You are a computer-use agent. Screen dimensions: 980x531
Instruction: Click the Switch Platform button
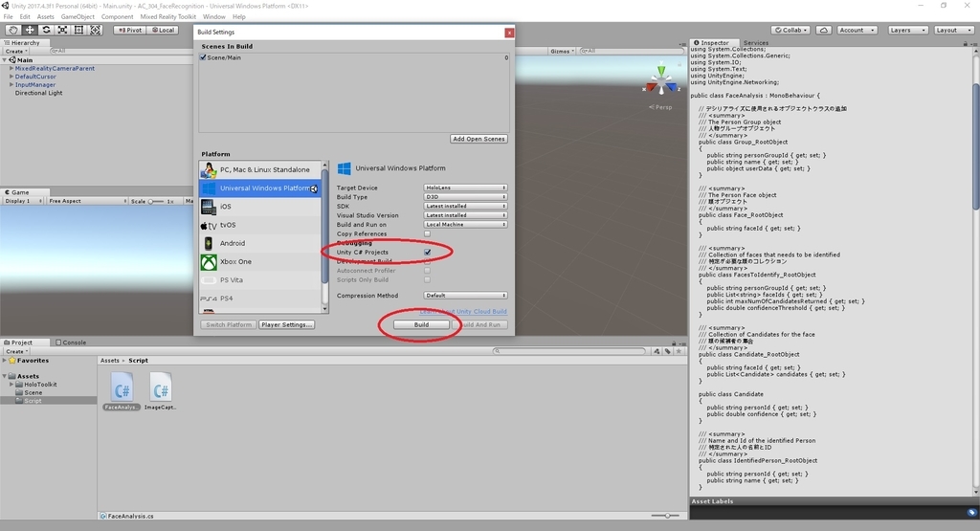click(x=229, y=325)
